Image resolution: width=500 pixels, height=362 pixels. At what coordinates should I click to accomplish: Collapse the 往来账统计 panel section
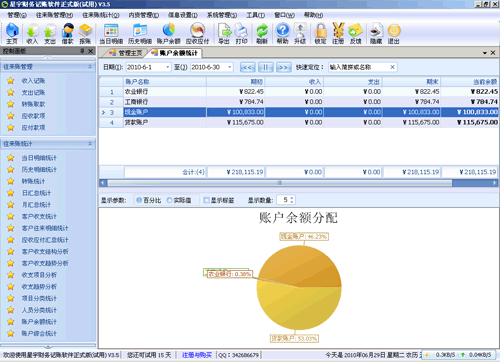pos(90,144)
